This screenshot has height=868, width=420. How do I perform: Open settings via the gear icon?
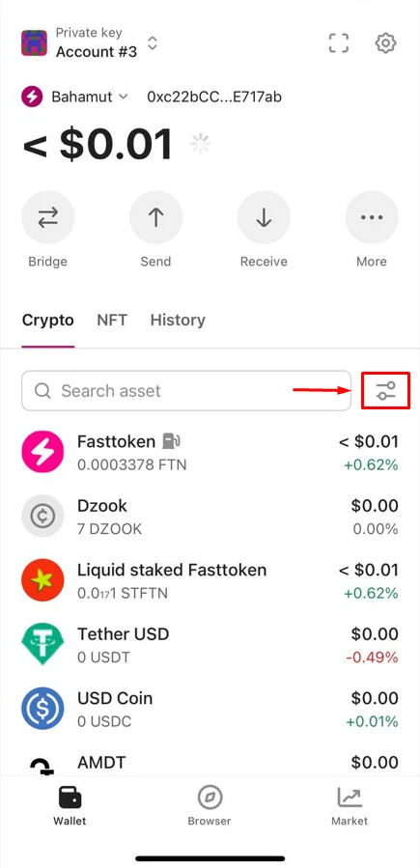click(385, 43)
